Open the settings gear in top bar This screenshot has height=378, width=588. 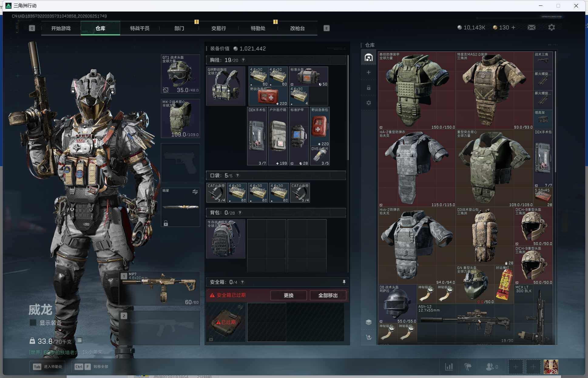point(552,28)
